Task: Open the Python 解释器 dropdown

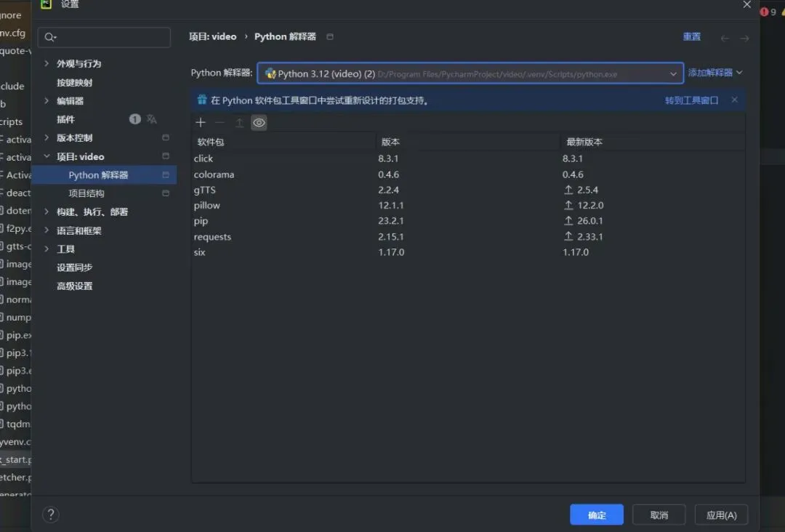Action: click(470, 73)
